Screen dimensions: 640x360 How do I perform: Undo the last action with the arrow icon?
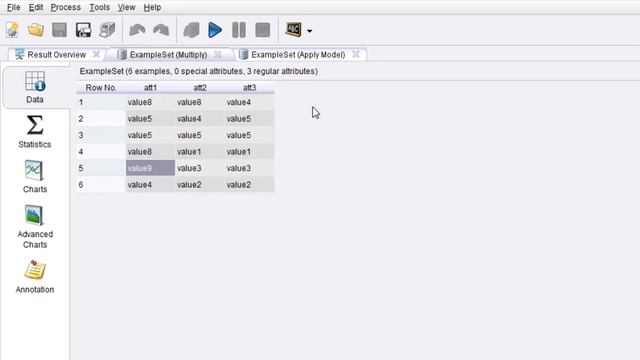point(137,30)
